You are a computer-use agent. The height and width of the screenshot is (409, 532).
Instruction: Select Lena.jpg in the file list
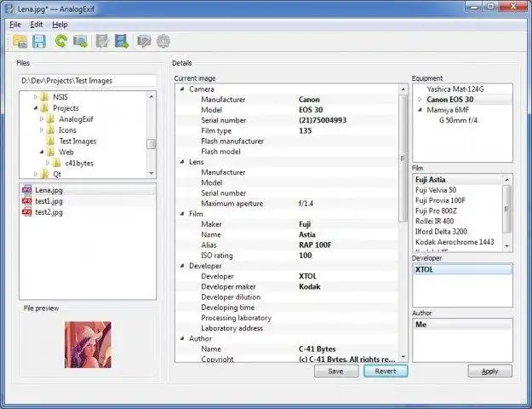(88, 190)
